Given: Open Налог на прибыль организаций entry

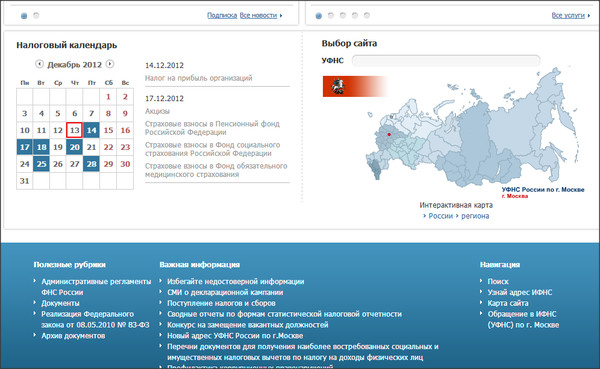Looking at the screenshot, I should 199,78.
